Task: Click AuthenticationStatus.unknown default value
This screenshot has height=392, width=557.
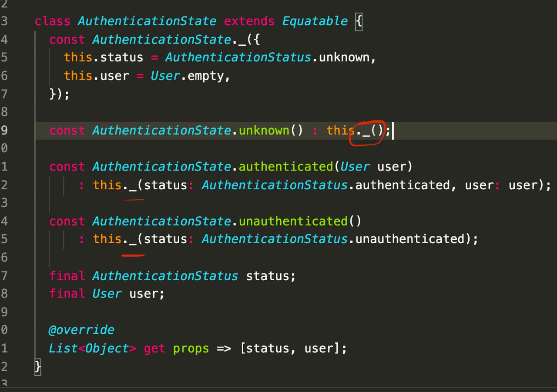Action: click(267, 57)
